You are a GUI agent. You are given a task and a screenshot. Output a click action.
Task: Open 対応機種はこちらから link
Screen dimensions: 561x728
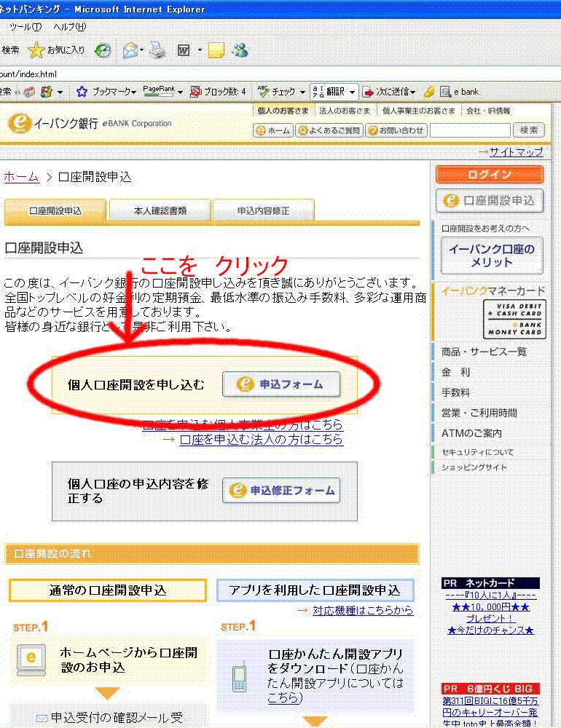point(363,610)
